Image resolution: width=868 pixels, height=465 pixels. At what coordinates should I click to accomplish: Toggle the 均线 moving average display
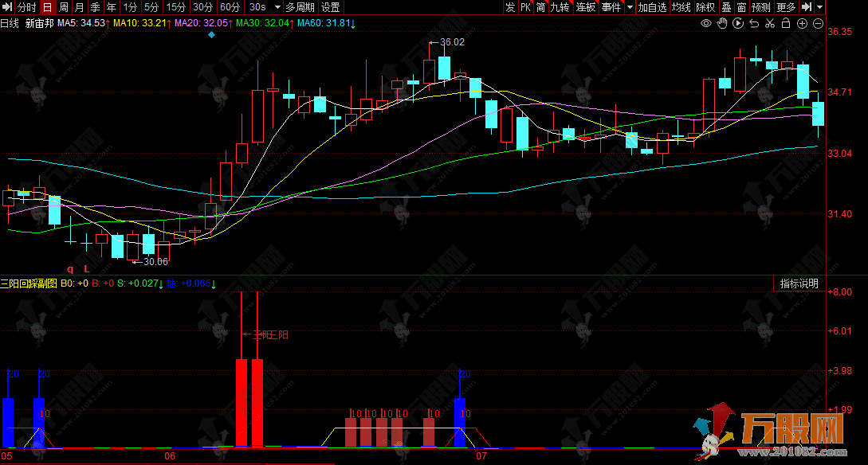pyautogui.click(x=681, y=7)
